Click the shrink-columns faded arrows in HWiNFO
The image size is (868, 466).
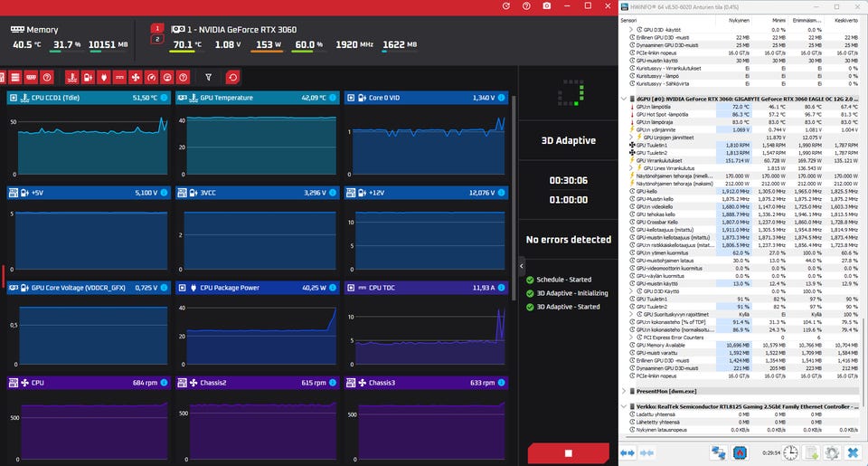pos(647,452)
